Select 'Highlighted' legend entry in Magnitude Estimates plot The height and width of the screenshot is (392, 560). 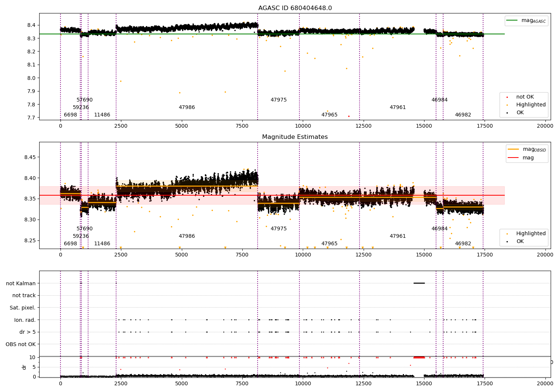tap(531, 234)
